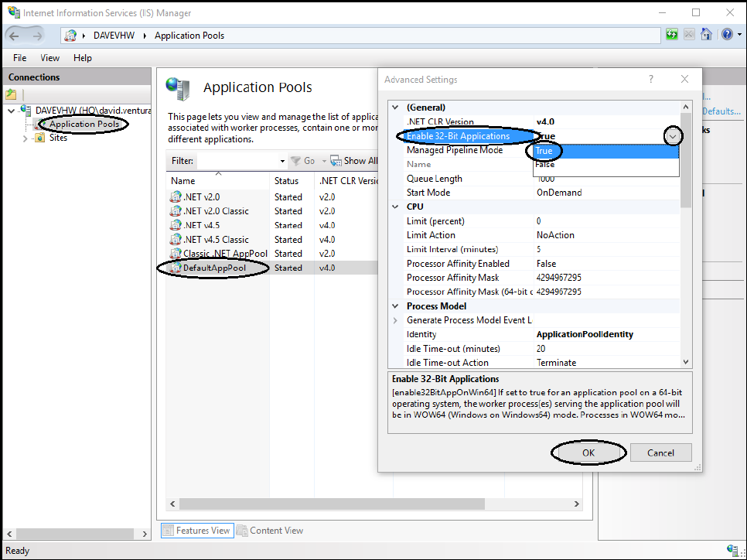This screenshot has width=747, height=560.
Task: Click the Advanced Settings scrollbar up arrow
Action: click(x=686, y=108)
